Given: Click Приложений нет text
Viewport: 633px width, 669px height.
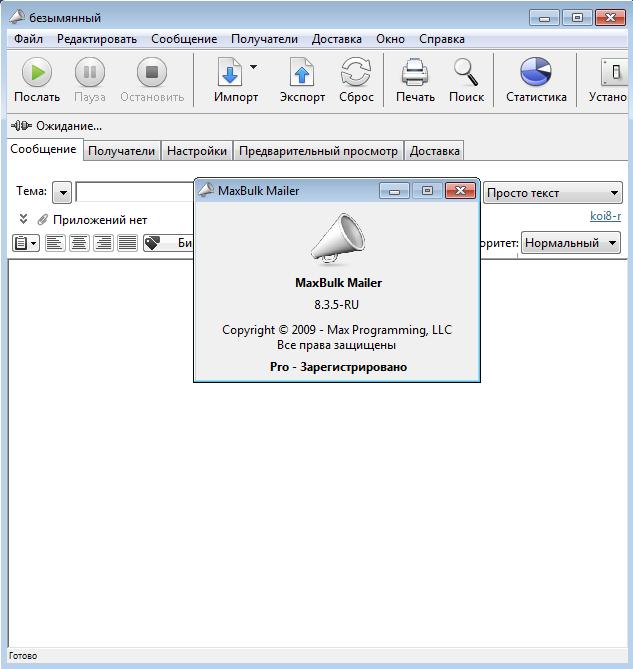Looking at the screenshot, I should (x=100, y=220).
